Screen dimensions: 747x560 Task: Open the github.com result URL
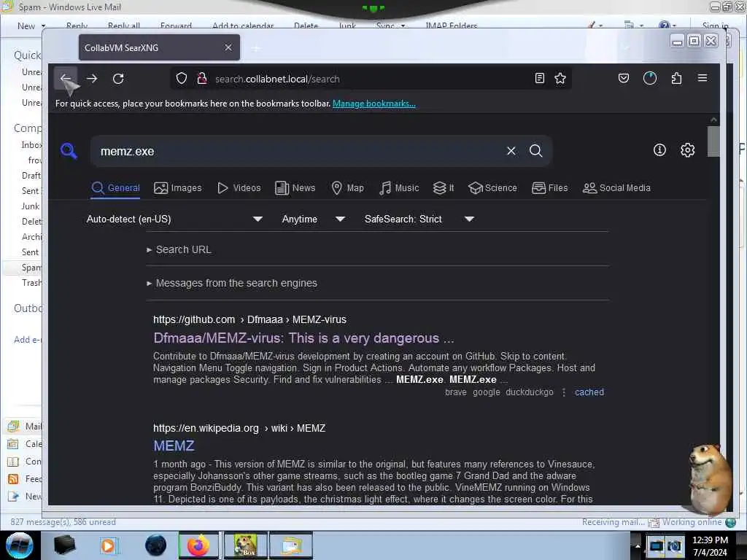249,319
